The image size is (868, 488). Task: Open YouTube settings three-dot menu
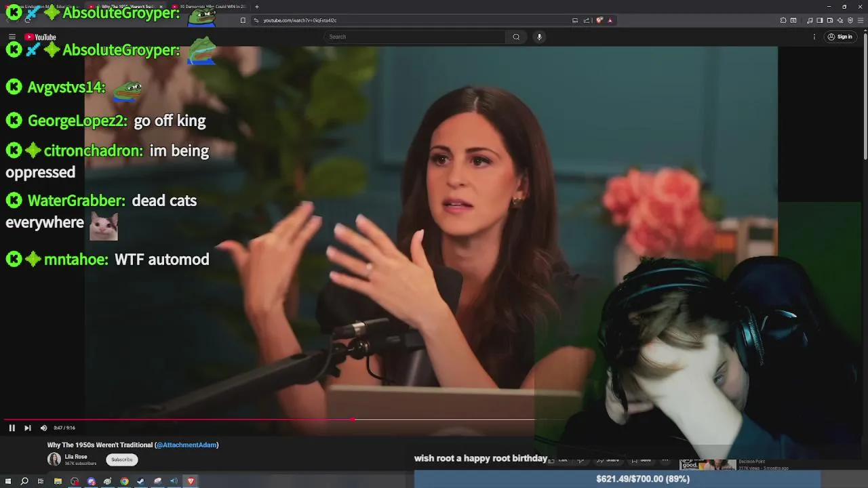(x=814, y=37)
